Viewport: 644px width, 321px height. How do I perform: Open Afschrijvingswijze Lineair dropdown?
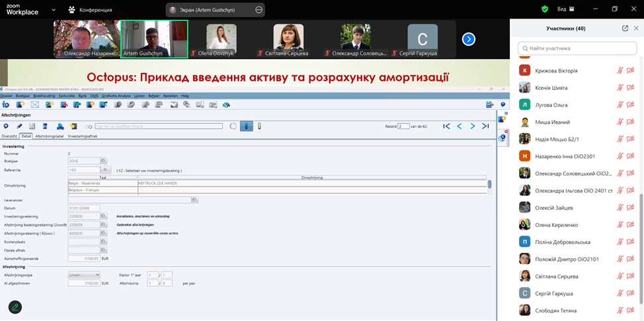click(84, 275)
